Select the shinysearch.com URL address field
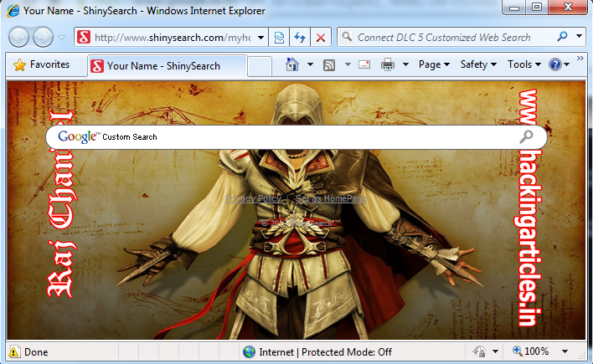 (173, 37)
